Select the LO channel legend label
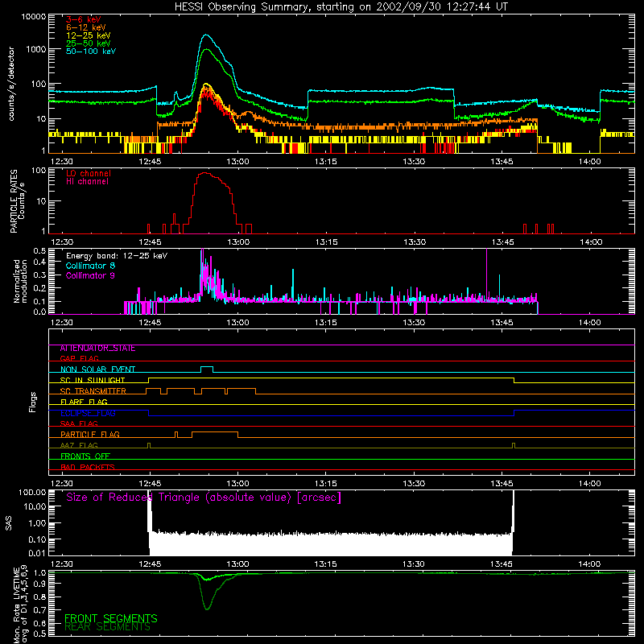 (x=89, y=174)
